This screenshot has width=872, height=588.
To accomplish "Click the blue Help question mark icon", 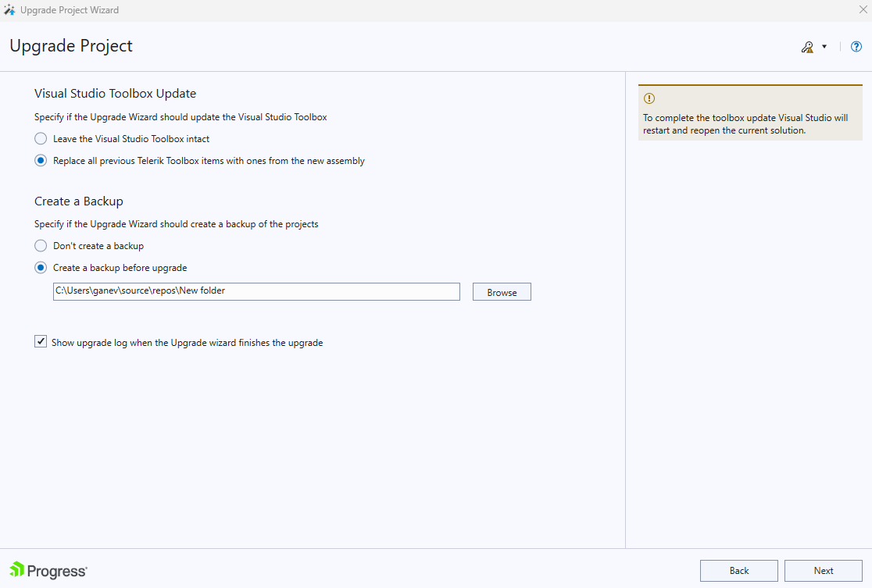I will click(x=856, y=46).
